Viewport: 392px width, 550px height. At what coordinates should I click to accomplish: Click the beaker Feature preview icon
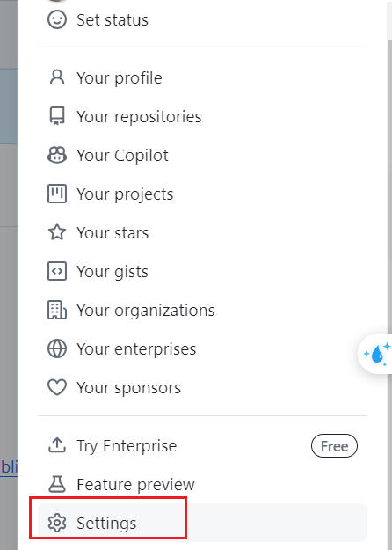tap(57, 484)
